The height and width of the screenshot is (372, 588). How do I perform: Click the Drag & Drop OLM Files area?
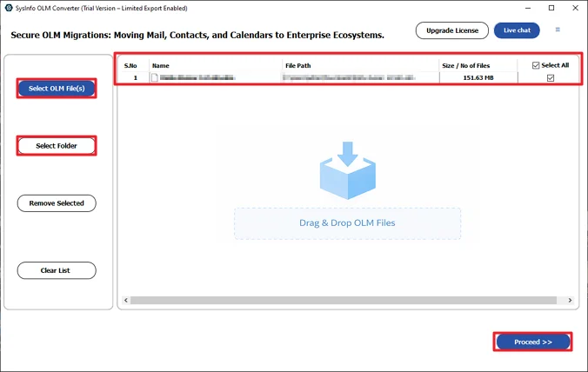(347, 223)
